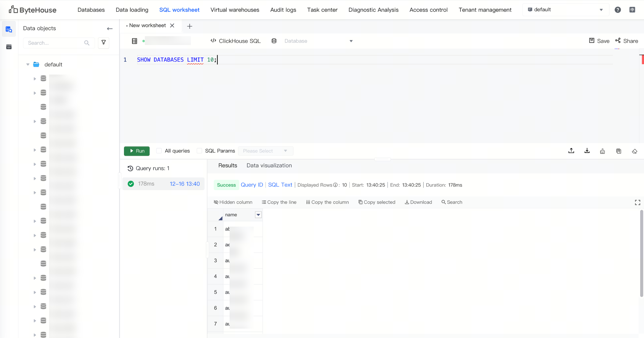Open the Database selection dropdown

pyautogui.click(x=318, y=41)
